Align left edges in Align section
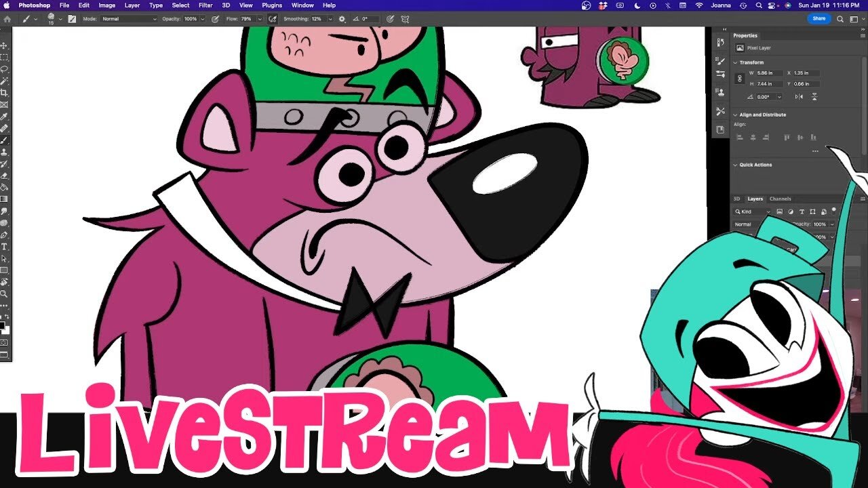The width and height of the screenshot is (868, 488). coord(740,137)
